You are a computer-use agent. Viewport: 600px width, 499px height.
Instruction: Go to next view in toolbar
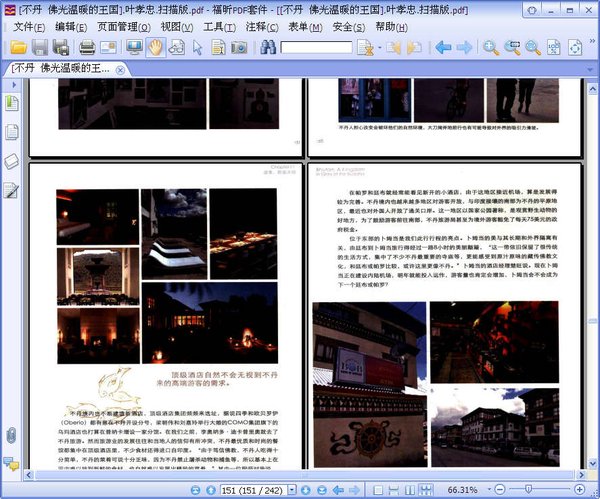click(464, 47)
